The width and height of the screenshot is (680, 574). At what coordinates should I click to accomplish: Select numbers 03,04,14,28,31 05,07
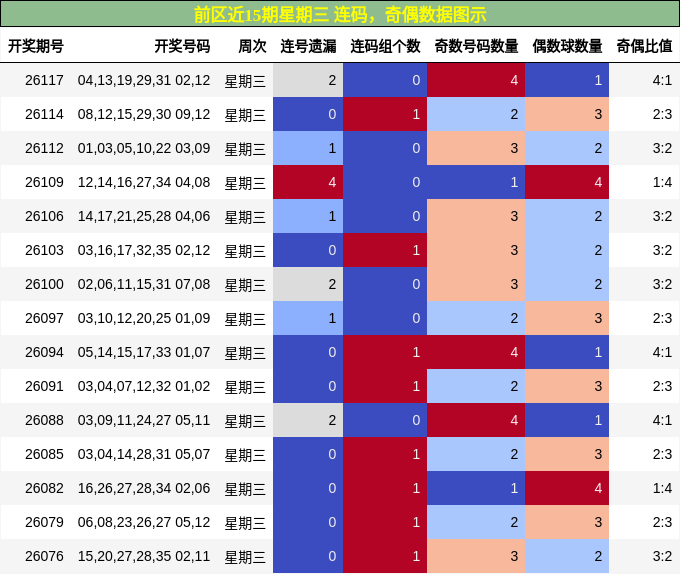[144, 454]
